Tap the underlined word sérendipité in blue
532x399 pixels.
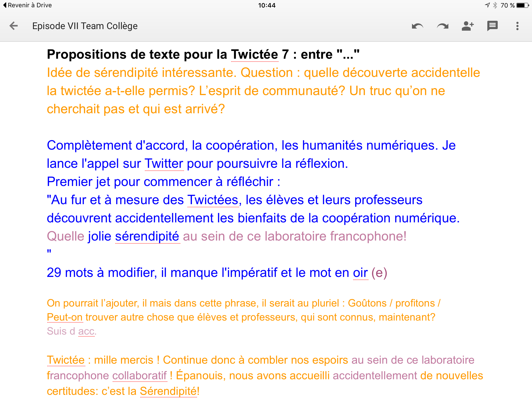147,236
